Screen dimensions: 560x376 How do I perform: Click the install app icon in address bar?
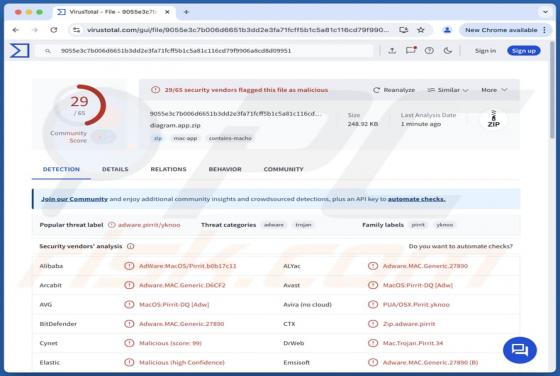click(404, 30)
